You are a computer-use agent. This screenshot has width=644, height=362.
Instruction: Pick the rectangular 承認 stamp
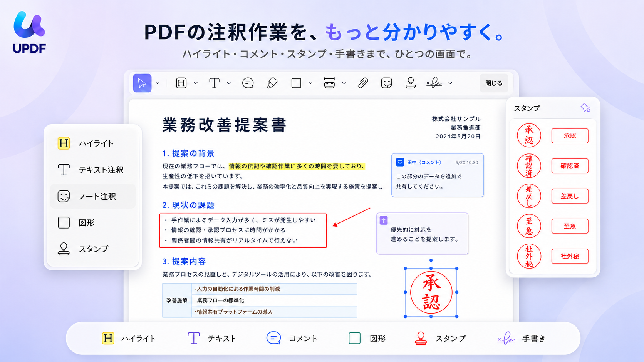click(x=570, y=136)
